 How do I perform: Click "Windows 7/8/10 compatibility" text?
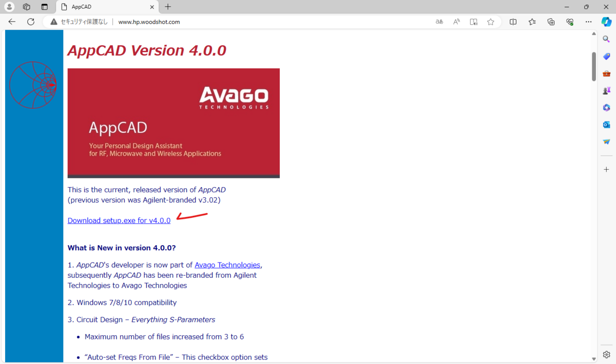point(126,302)
